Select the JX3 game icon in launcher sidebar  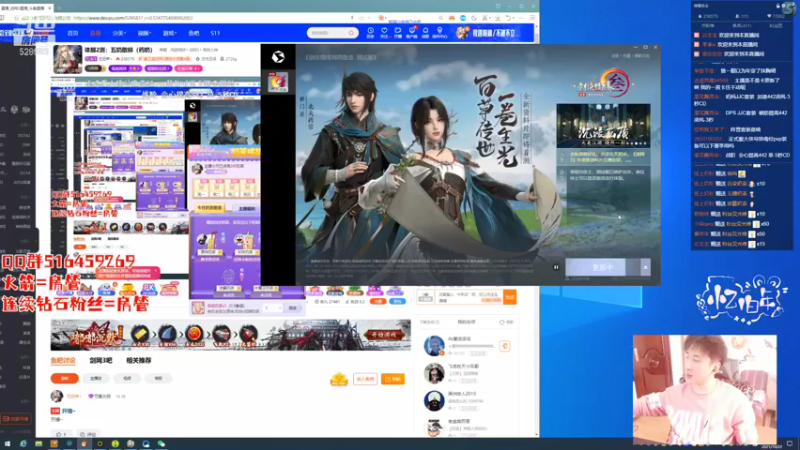(278, 82)
